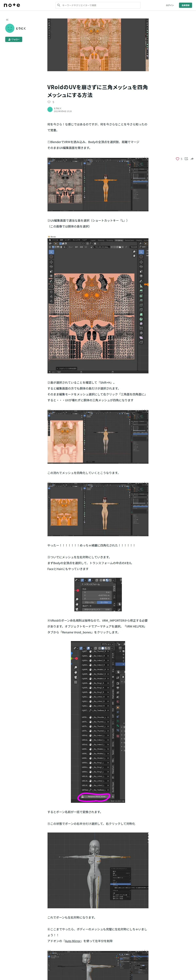Show likers via count 5 below title
The height and width of the screenshot is (980, 196).
[x=53, y=102]
